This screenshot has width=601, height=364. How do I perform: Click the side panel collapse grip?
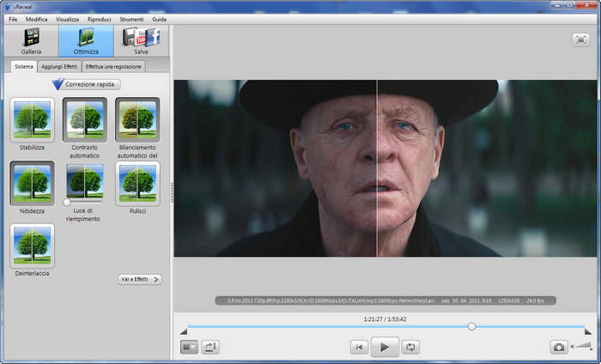point(172,192)
